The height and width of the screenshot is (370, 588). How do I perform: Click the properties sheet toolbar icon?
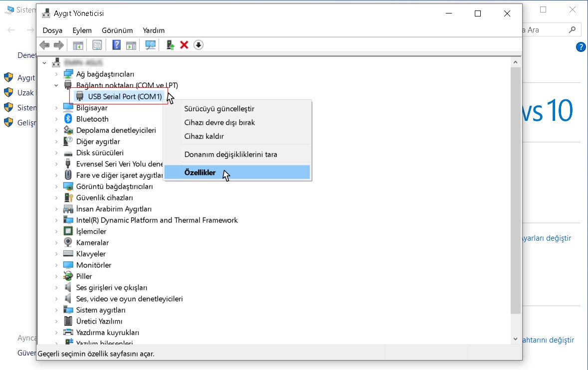pyautogui.click(x=97, y=45)
